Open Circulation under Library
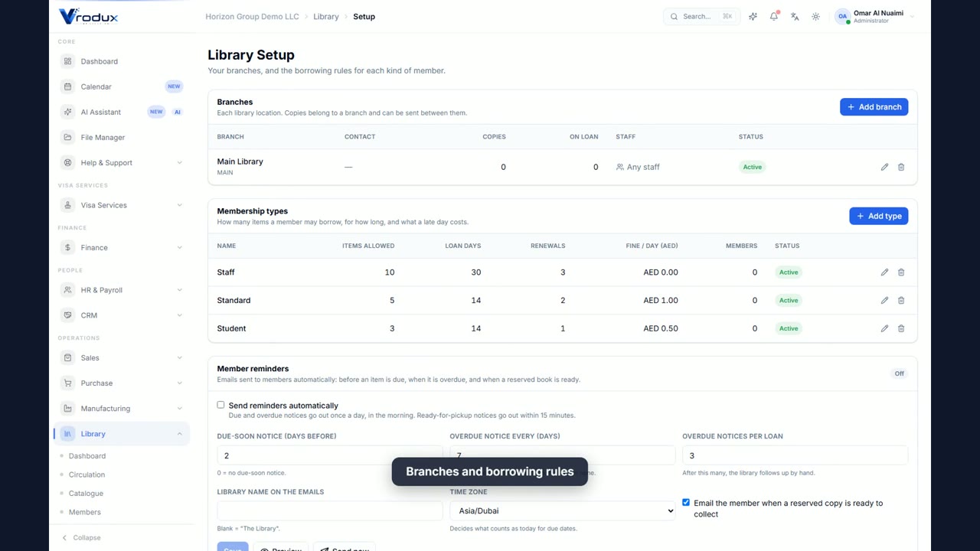The image size is (980, 551). (87, 474)
